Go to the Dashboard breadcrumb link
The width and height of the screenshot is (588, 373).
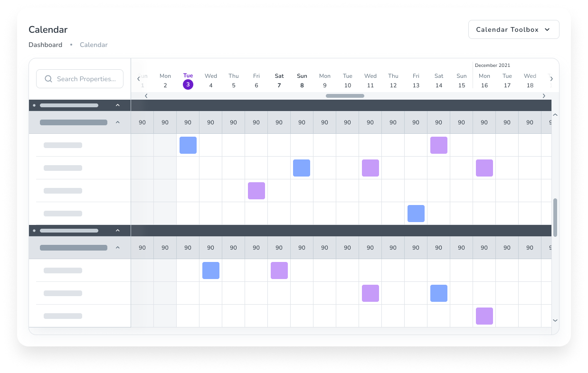[x=45, y=45]
